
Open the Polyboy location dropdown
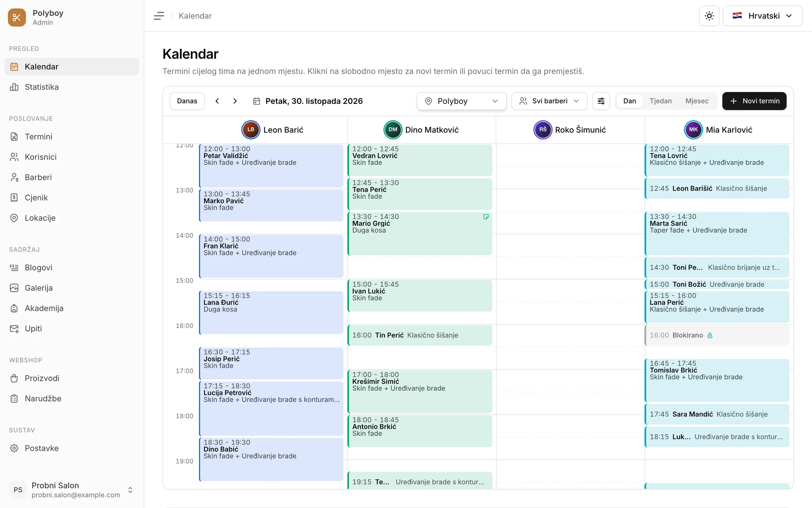click(x=461, y=101)
